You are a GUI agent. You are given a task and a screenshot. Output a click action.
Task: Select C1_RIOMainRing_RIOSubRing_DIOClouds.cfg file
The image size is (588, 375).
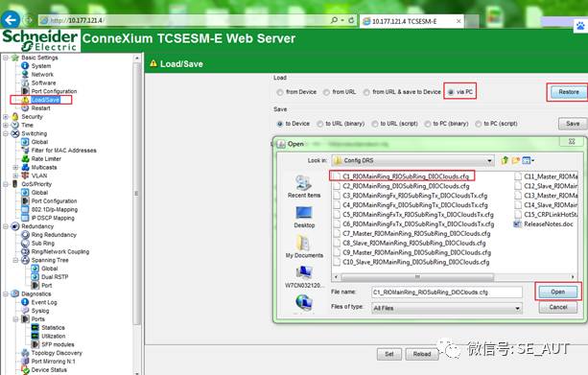coord(402,176)
